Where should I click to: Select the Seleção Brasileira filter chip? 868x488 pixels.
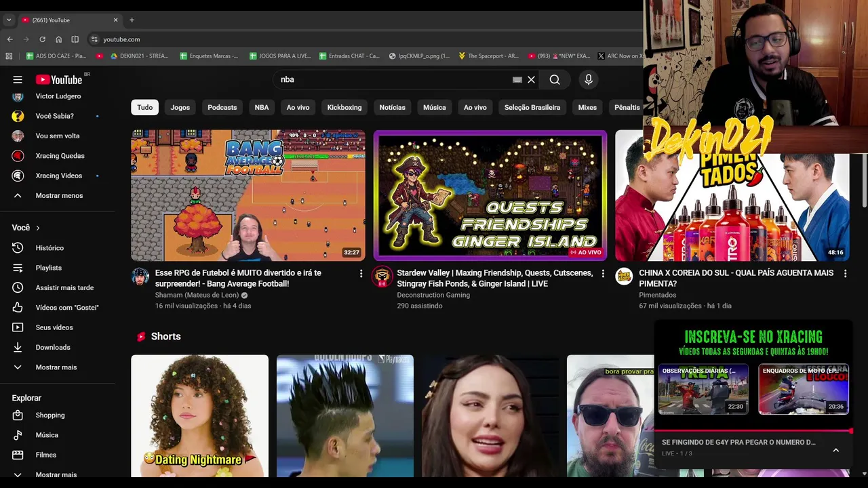pyautogui.click(x=532, y=107)
